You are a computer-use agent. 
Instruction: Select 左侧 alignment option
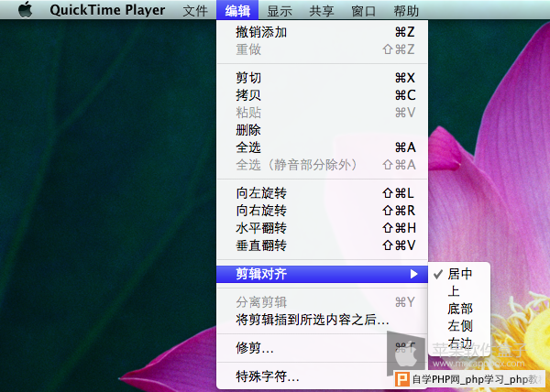[x=459, y=326]
